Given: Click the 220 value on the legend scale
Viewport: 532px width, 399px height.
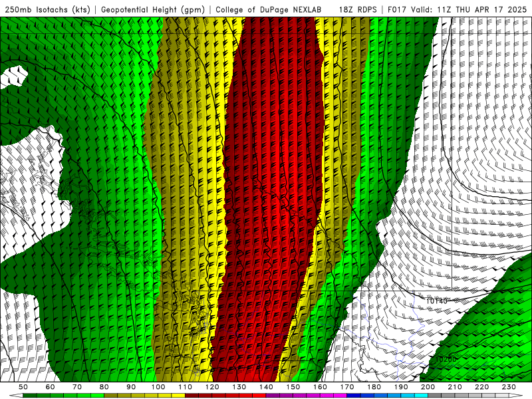Looking at the screenshot, I should [x=482, y=387].
